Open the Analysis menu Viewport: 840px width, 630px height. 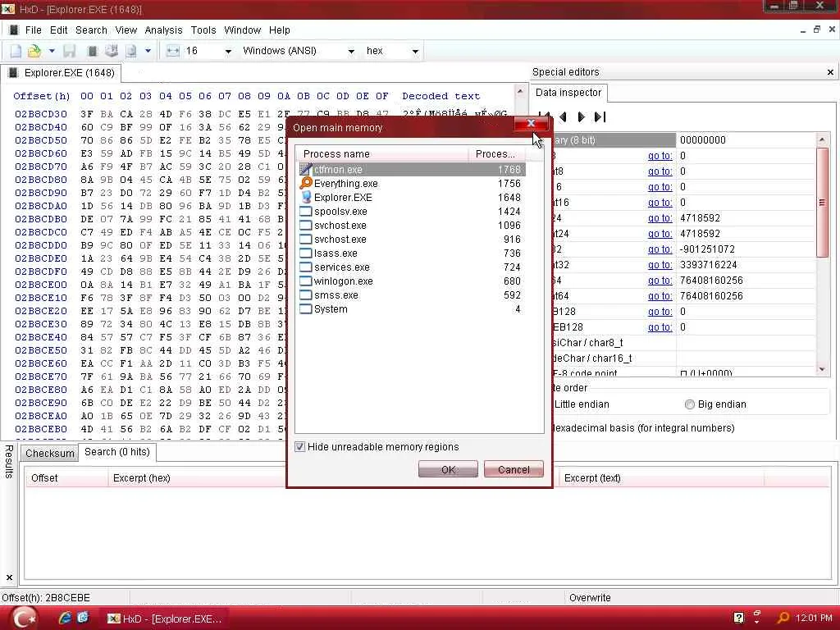click(163, 30)
